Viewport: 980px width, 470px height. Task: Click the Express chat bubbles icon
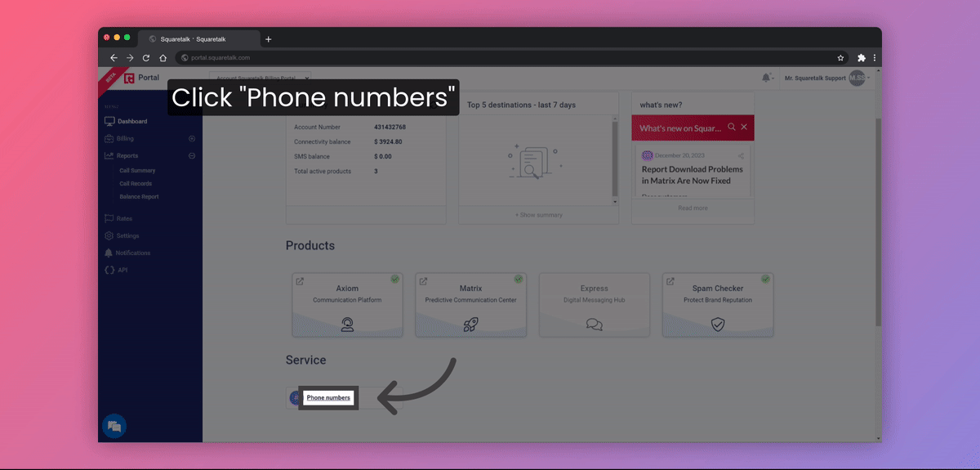[x=595, y=325]
